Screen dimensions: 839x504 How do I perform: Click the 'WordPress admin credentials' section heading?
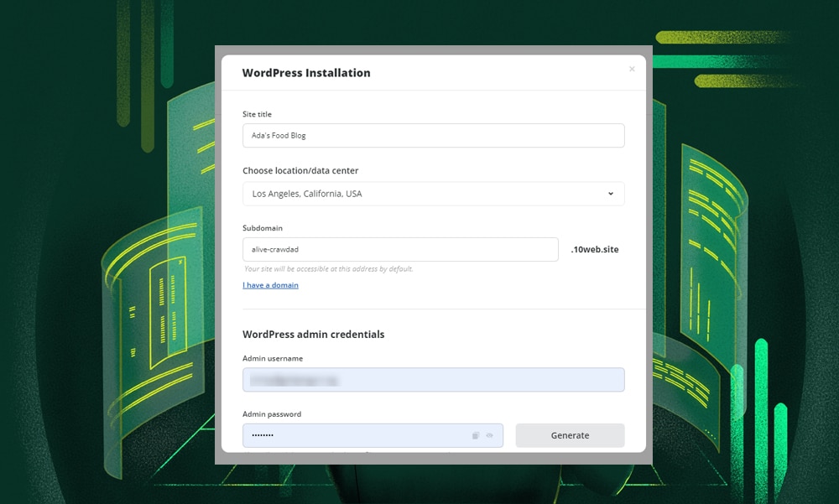[313, 335]
